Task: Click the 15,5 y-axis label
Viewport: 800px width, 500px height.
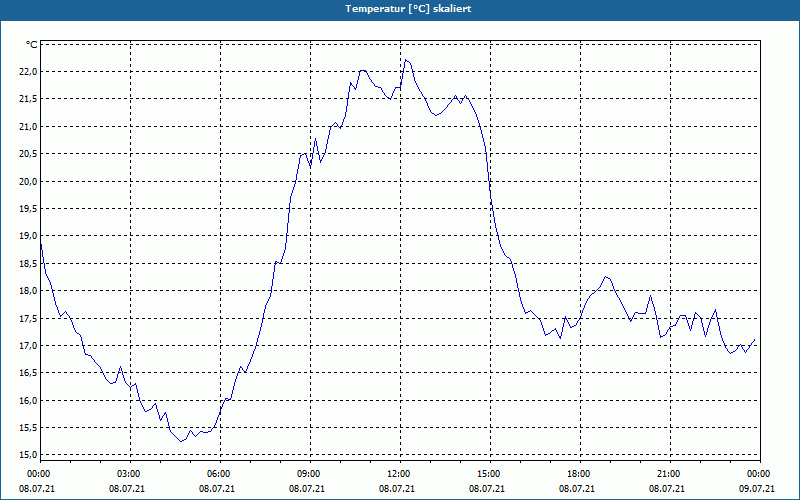Action: tap(29, 428)
